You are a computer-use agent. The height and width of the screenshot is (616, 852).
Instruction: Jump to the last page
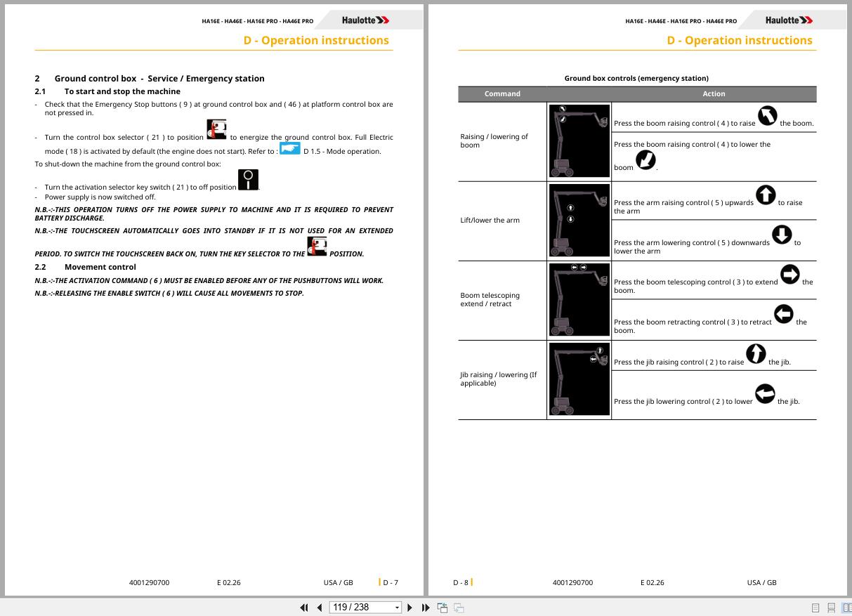[426, 608]
